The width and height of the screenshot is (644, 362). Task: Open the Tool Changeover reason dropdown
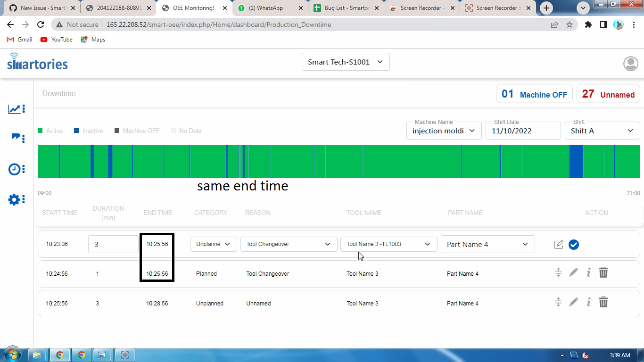[x=289, y=244]
